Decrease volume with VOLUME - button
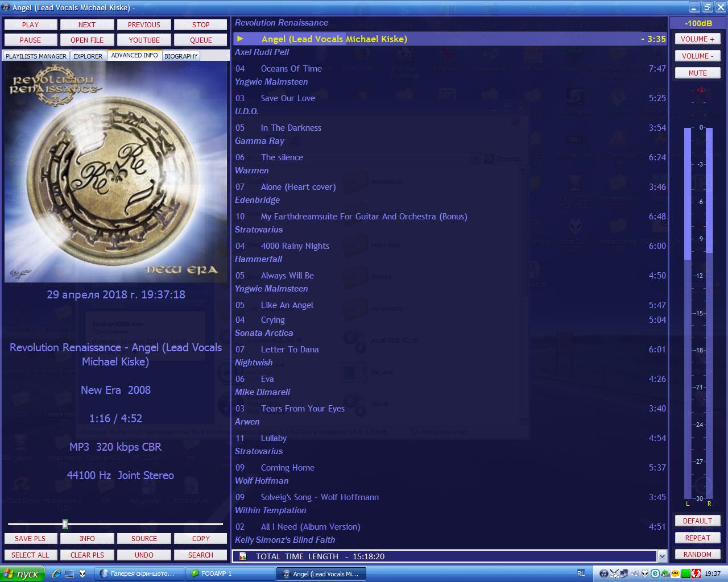Viewport: 728px width, 582px height. click(698, 56)
